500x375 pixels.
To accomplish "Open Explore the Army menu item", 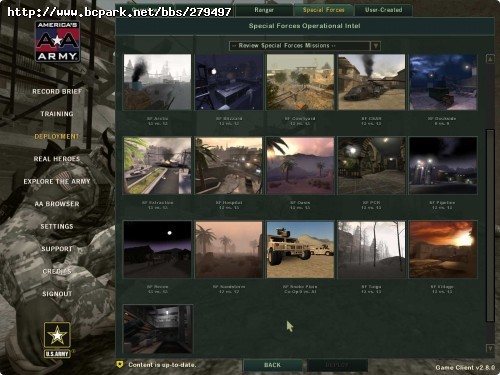I will 57,181.
